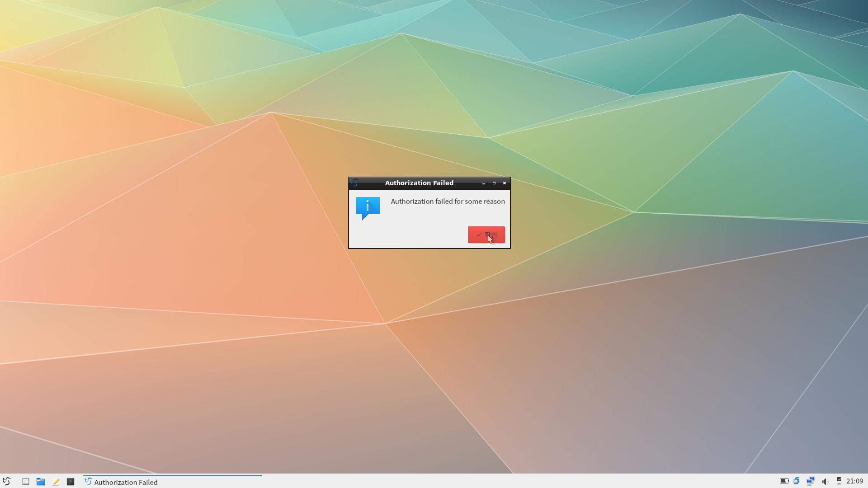Image resolution: width=868 pixels, height=488 pixels.
Task: Launch the terminal icon in the panel
Action: [71, 482]
